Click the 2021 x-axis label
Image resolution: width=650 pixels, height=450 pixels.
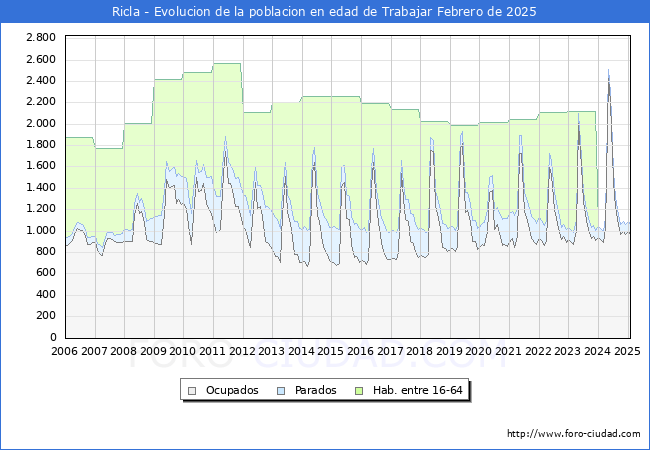[x=509, y=351]
